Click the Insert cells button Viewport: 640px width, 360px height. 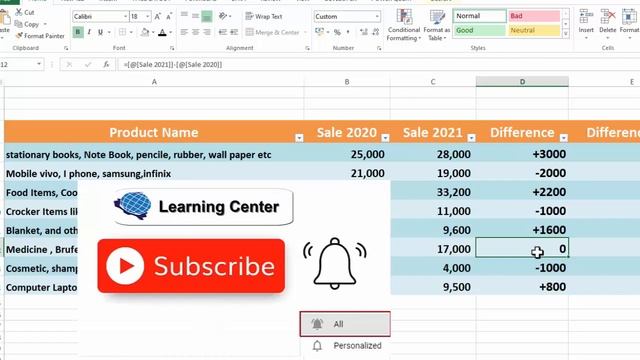pyautogui.click(x=586, y=24)
